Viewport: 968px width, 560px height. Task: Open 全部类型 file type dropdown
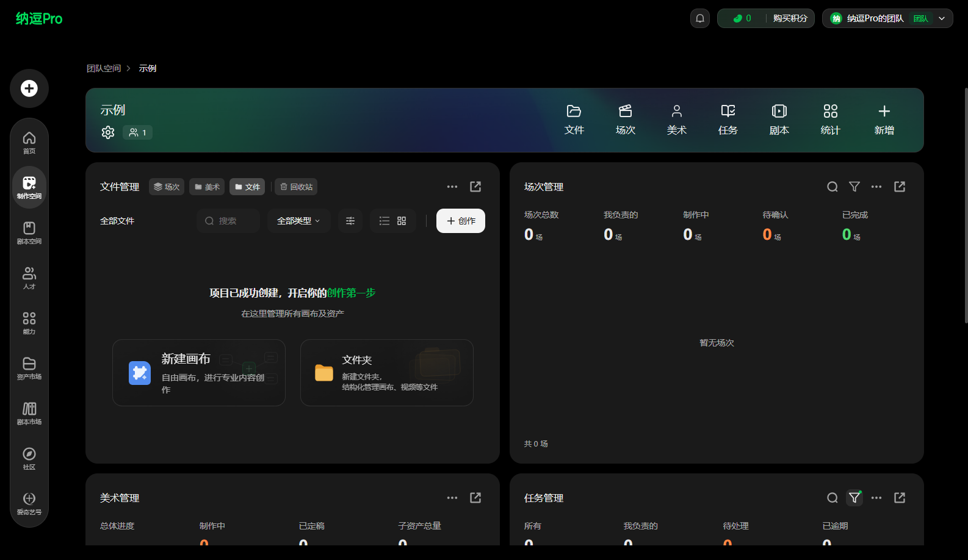(299, 221)
